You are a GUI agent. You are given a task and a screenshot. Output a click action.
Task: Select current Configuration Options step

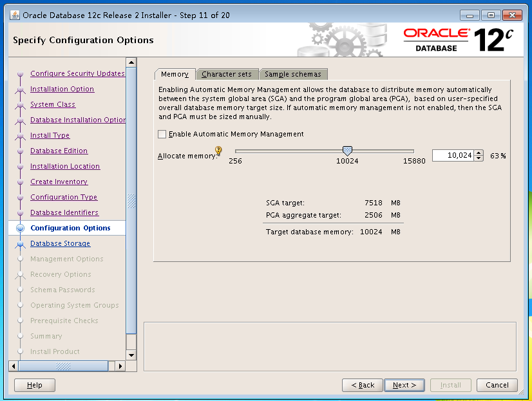(71, 228)
